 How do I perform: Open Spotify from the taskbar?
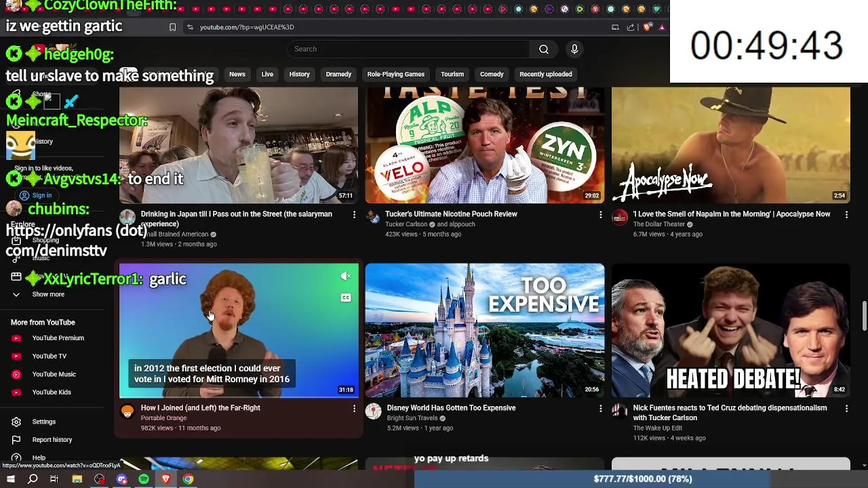pyautogui.click(x=144, y=479)
